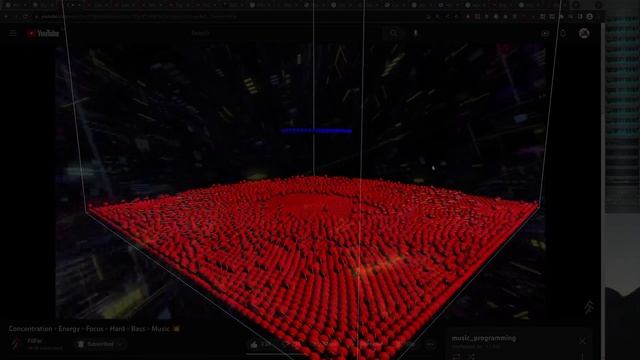This screenshot has width=640, height=360.
Task: Open the Subscribed notification dropdown
Action: (100, 344)
